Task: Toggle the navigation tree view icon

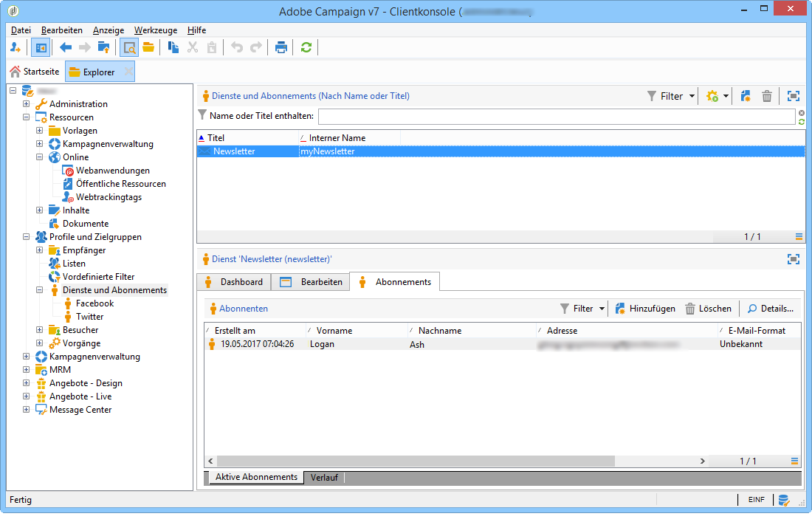Action: click(x=41, y=48)
